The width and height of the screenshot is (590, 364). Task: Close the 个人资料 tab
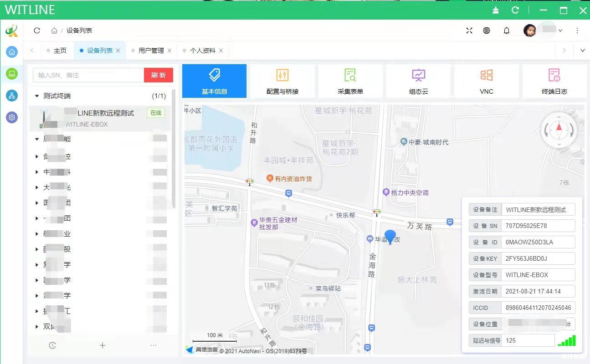221,51
